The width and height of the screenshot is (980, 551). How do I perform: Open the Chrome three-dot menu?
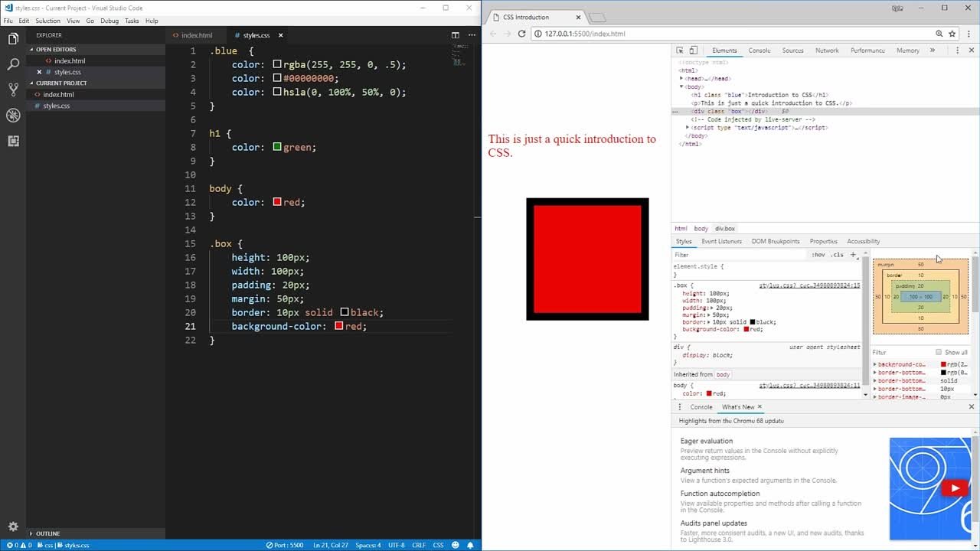pyautogui.click(x=969, y=34)
